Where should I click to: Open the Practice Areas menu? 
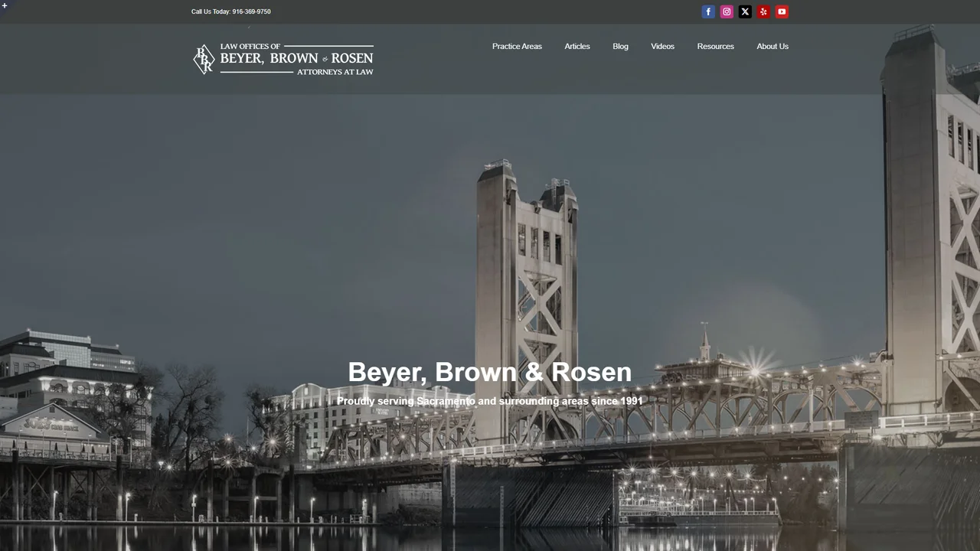(x=517, y=47)
